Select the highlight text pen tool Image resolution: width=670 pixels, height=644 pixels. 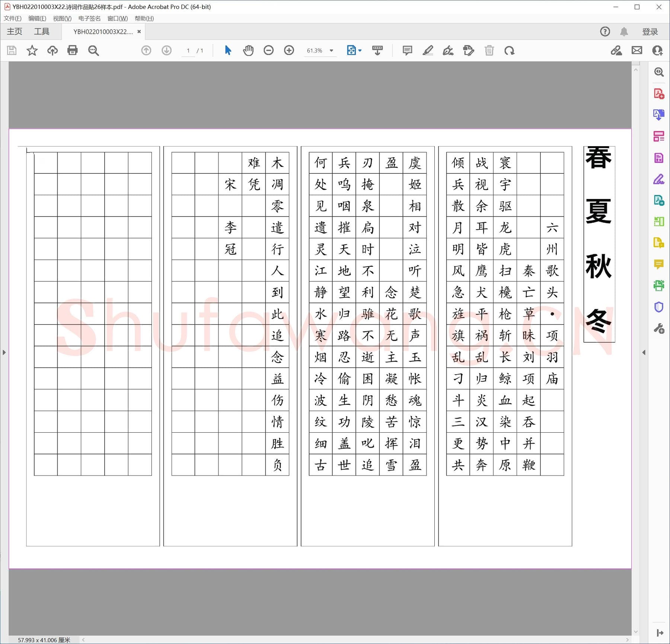pyautogui.click(x=428, y=50)
